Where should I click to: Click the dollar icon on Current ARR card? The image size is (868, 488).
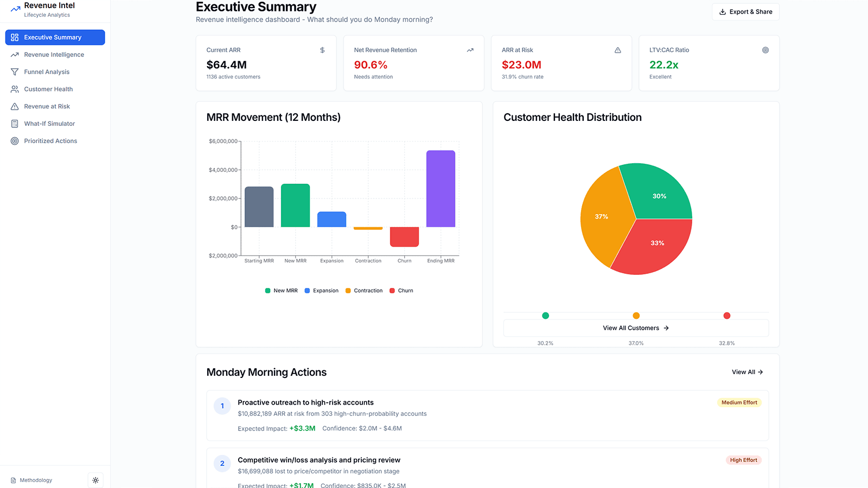pos(322,50)
